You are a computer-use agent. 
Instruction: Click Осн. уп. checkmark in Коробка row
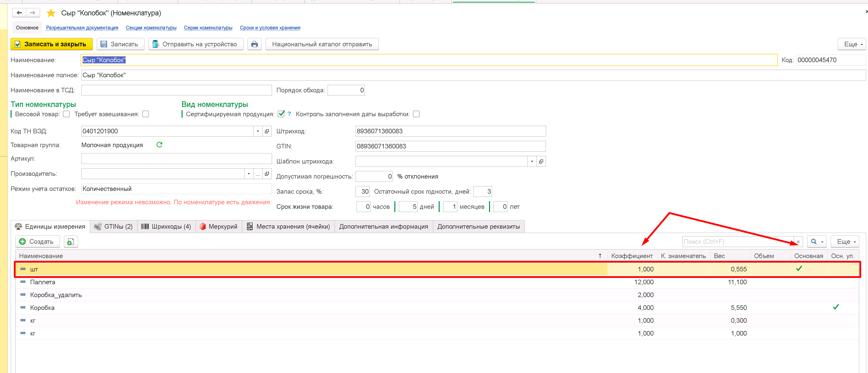tap(836, 307)
